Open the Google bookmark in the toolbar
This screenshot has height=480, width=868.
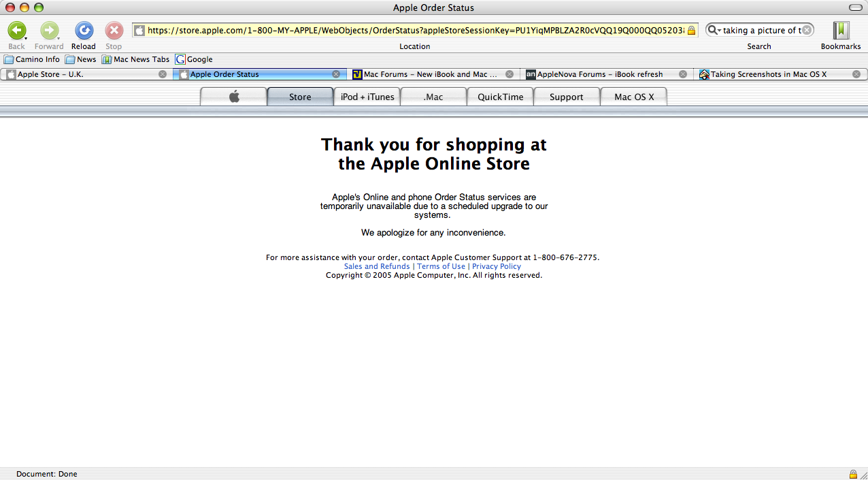[x=194, y=59]
